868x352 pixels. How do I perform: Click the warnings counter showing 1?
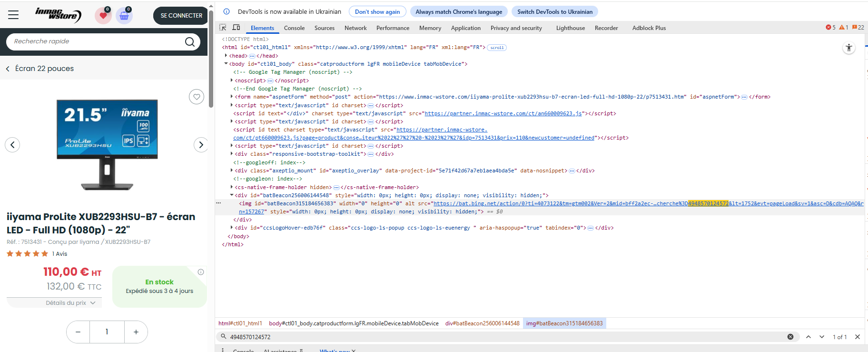coord(844,28)
